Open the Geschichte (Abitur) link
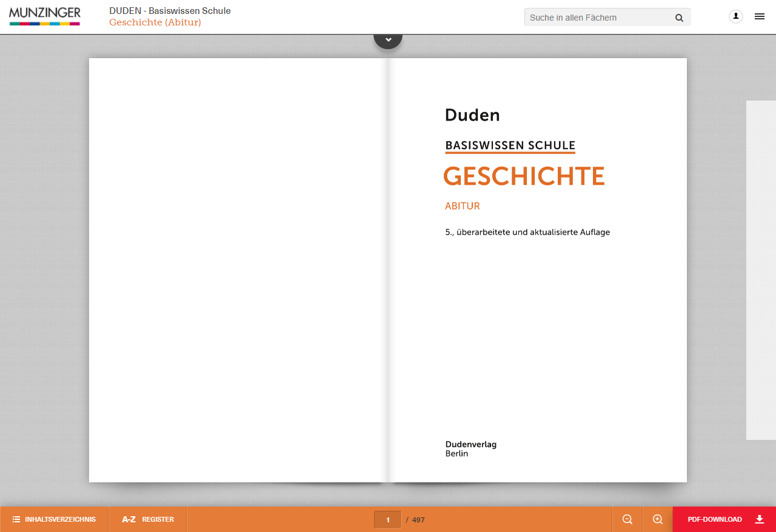The image size is (776, 532). pos(155,22)
